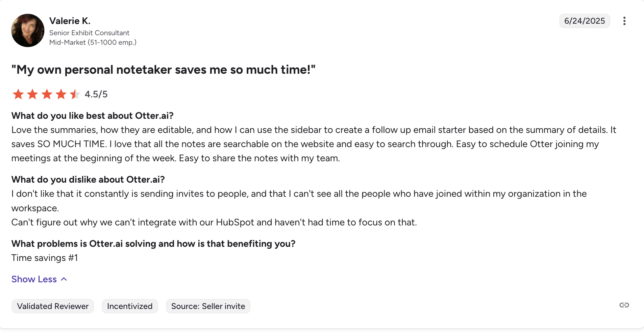The width and height of the screenshot is (644, 333).
Task: Click the fourth rating star
Action: pos(61,94)
